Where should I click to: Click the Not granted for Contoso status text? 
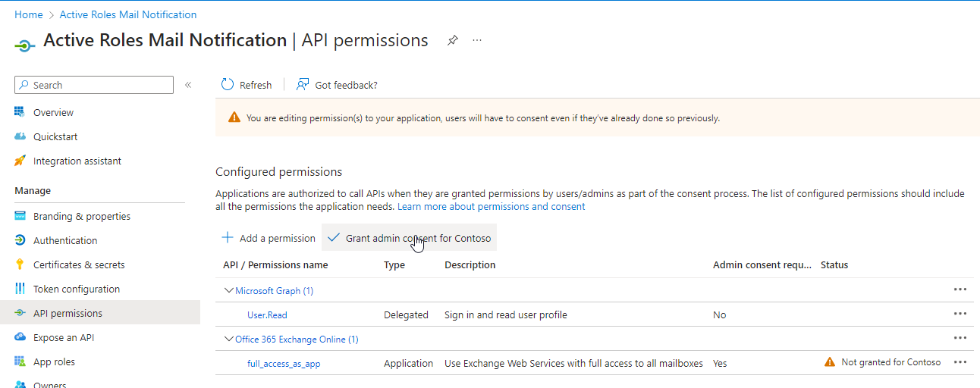coord(891,362)
